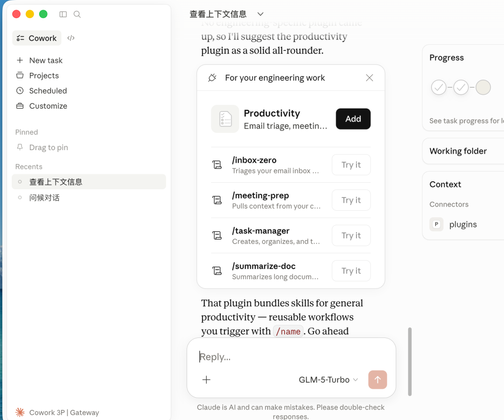Screen dimensions: 504x420
Task: Open the GLM-5-Turbo model dropdown
Action: tap(328, 379)
